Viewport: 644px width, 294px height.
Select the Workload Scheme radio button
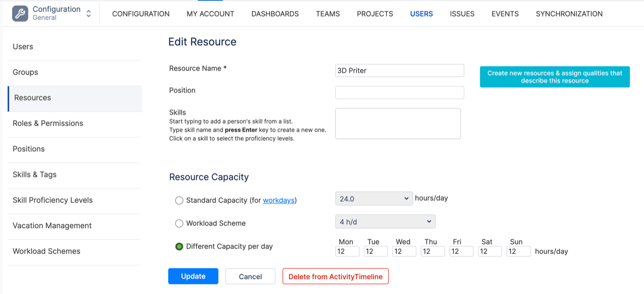click(x=179, y=223)
